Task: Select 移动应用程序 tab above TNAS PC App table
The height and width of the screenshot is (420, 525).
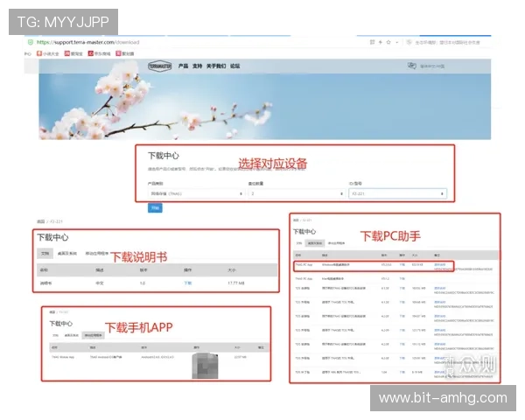Action: tap(336, 243)
